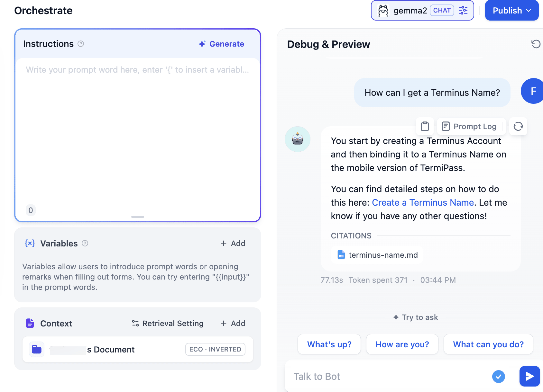Open the gemma2 model selector
The width and height of the screenshot is (543, 392).
[x=410, y=11]
